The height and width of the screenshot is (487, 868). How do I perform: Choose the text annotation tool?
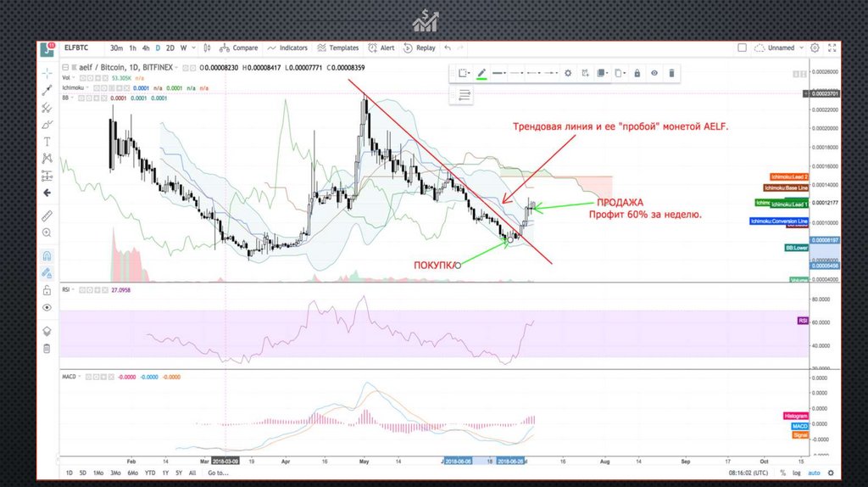(x=47, y=141)
